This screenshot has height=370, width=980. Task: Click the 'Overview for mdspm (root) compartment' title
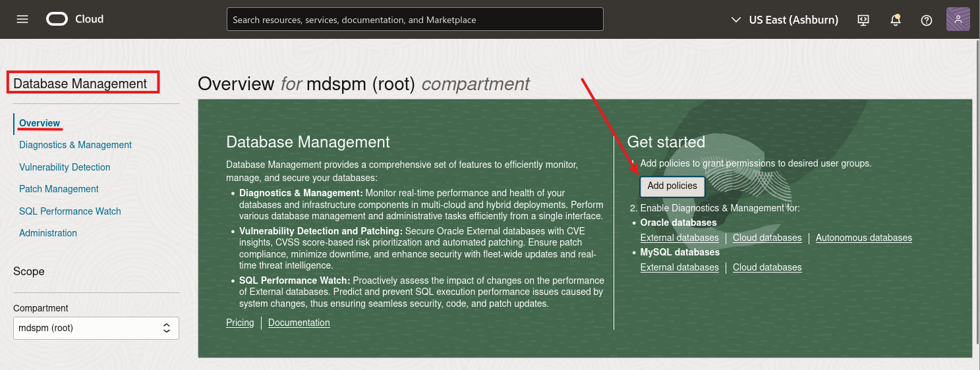(x=364, y=84)
